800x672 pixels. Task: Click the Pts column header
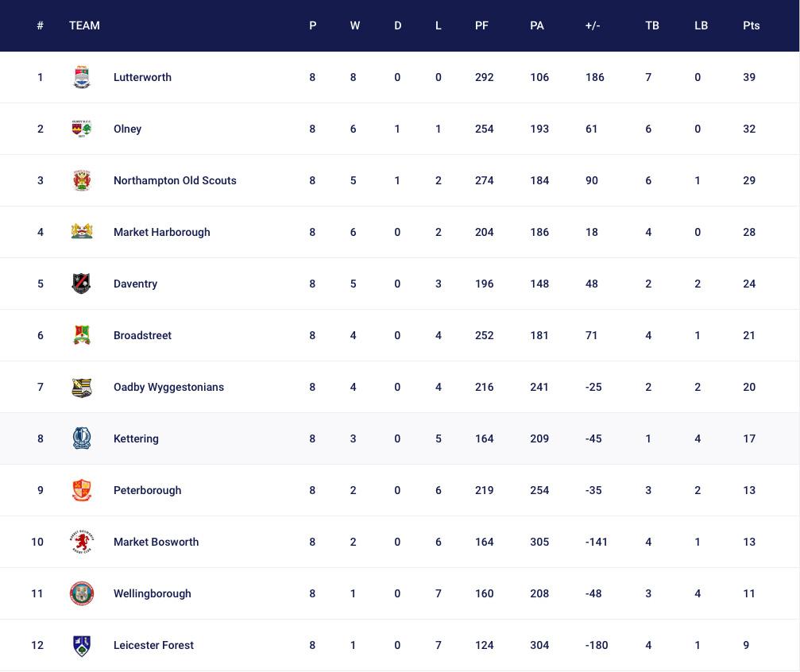click(x=751, y=25)
